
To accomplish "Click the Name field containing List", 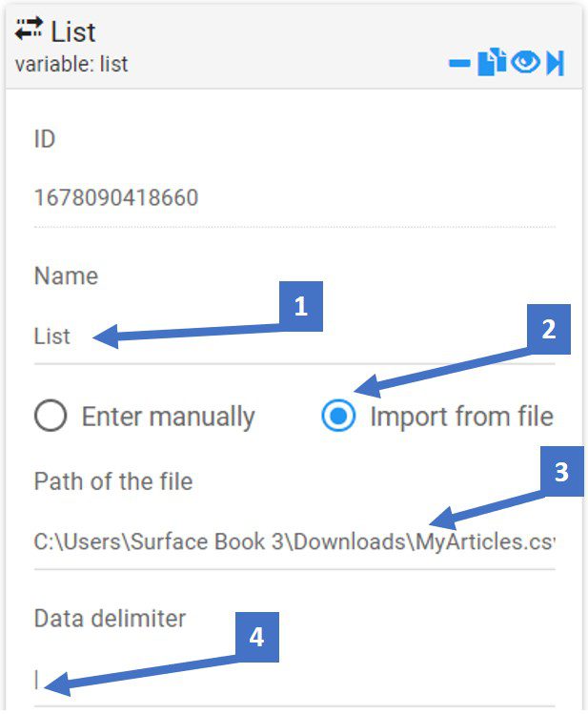I will point(294,337).
